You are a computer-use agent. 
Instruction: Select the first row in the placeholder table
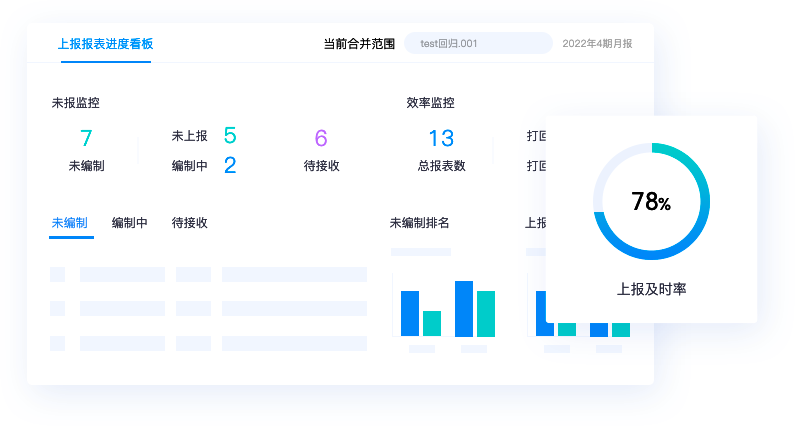(208, 274)
